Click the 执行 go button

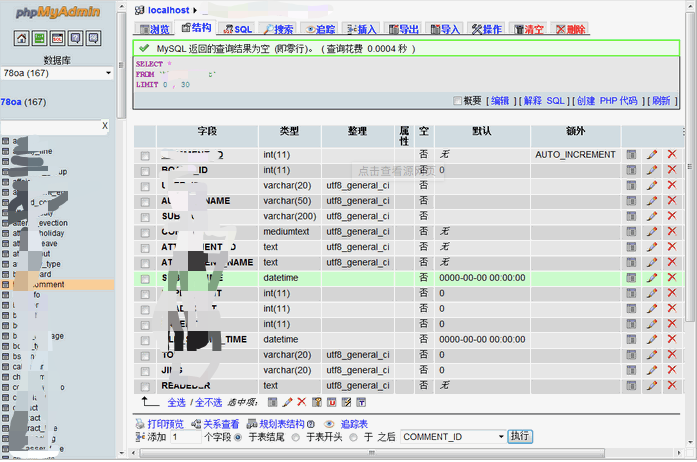point(520,436)
